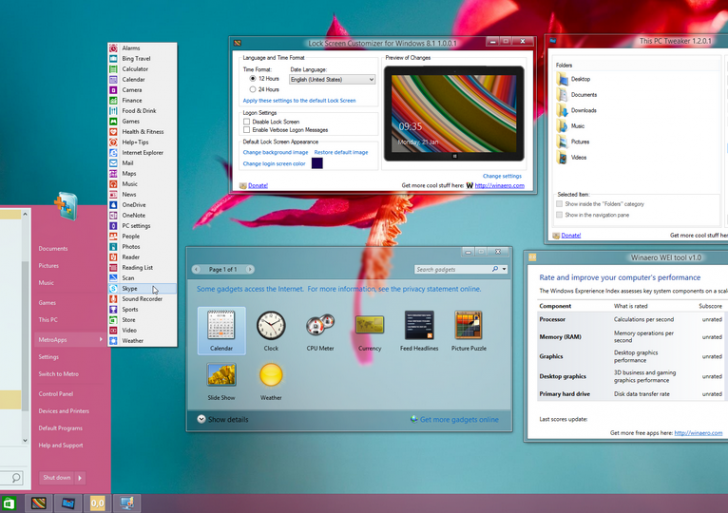Click the login screen color swatch

click(x=317, y=163)
